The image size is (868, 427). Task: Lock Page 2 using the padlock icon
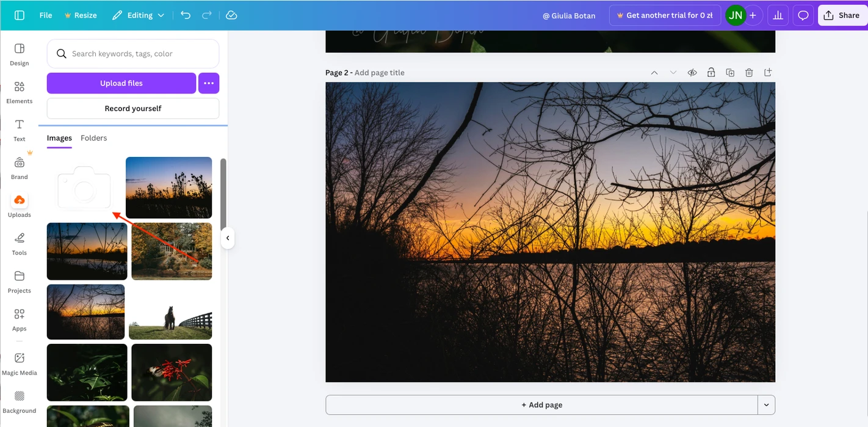pos(711,72)
